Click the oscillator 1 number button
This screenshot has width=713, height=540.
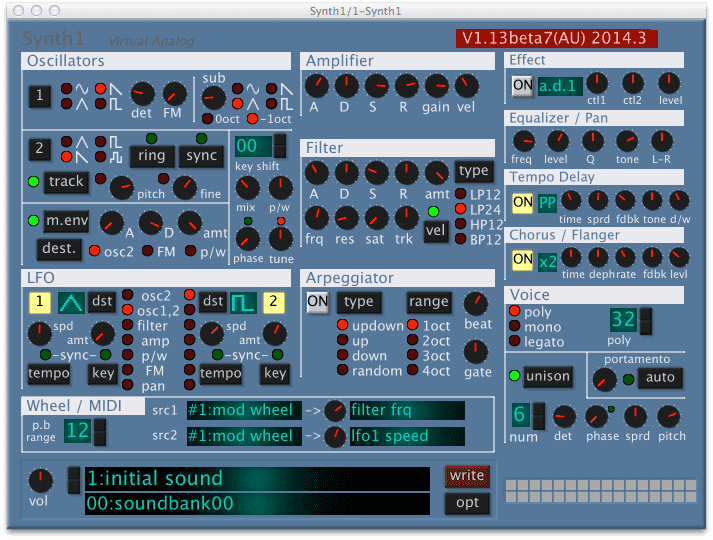pos(38,96)
